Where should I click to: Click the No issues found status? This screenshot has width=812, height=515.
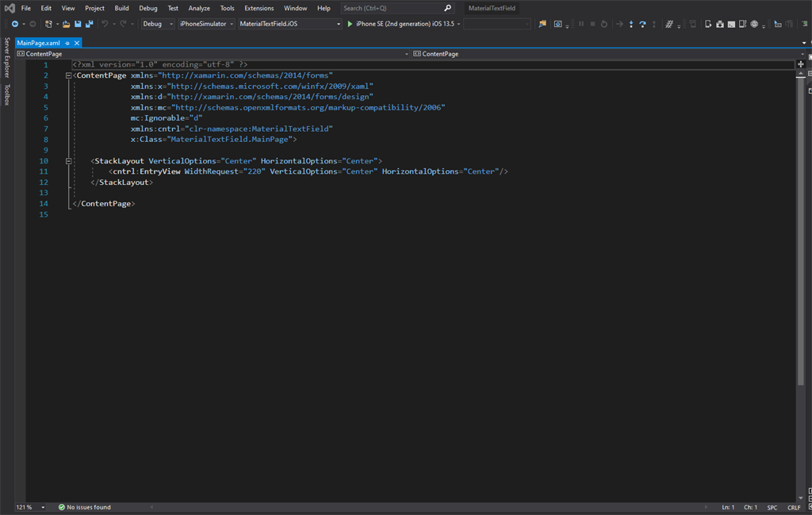coord(88,507)
